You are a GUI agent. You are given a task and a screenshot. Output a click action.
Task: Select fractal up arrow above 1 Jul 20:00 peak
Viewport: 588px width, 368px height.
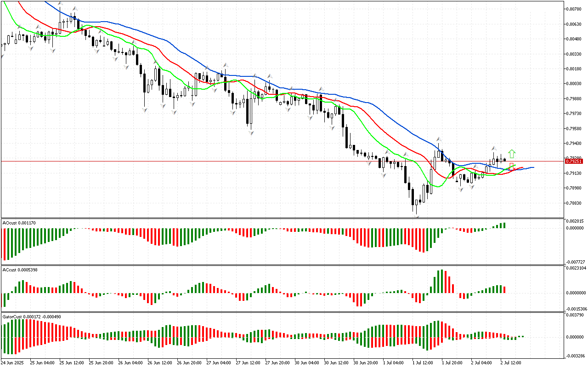pyautogui.click(x=439, y=139)
